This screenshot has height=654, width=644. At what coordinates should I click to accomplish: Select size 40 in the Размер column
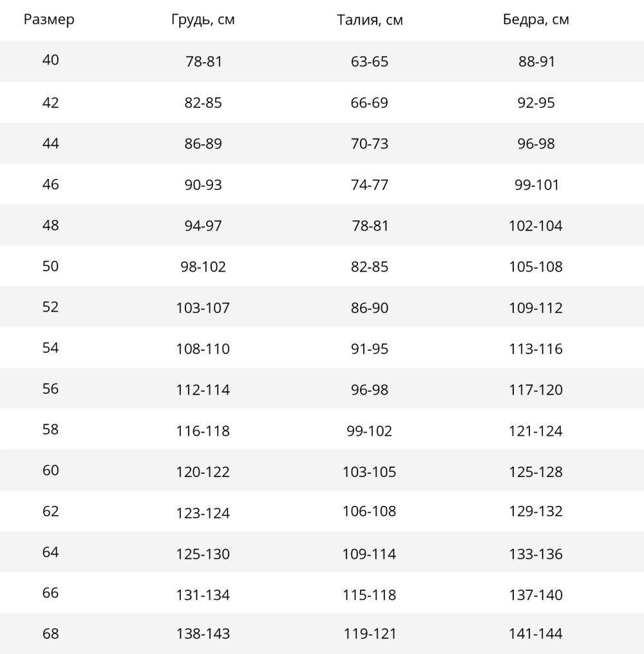(x=50, y=61)
